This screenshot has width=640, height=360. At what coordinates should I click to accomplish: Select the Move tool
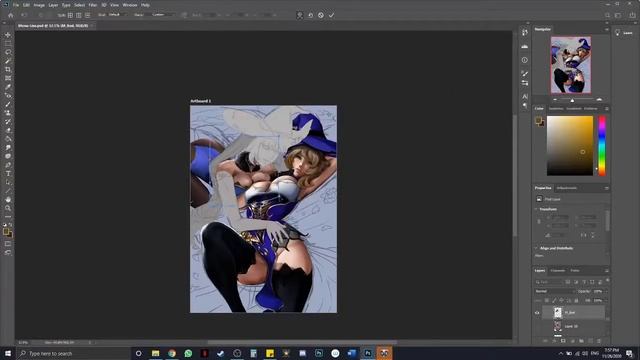pyautogui.click(x=8, y=35)
